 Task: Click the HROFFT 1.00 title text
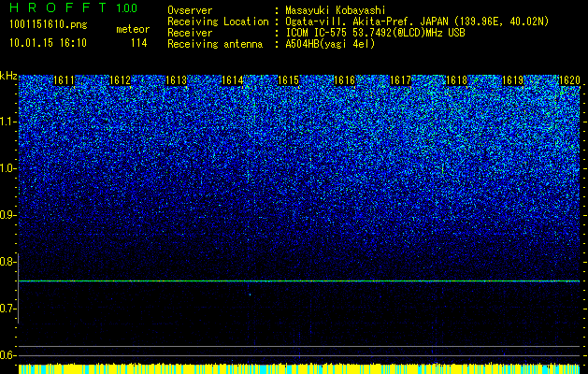click(x=74, y=7)
